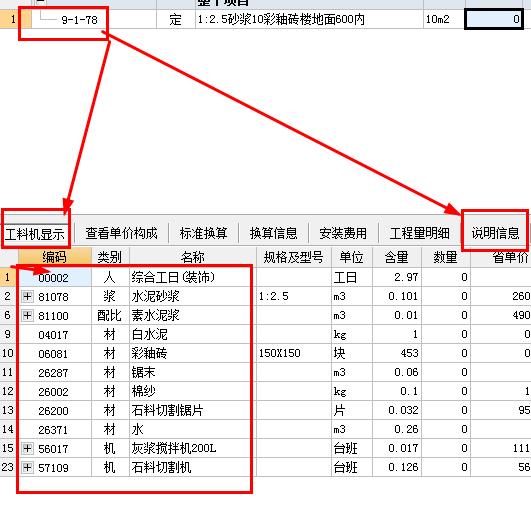Click the 数量 column header
This screenshot has height=511, width=531.
445,257
